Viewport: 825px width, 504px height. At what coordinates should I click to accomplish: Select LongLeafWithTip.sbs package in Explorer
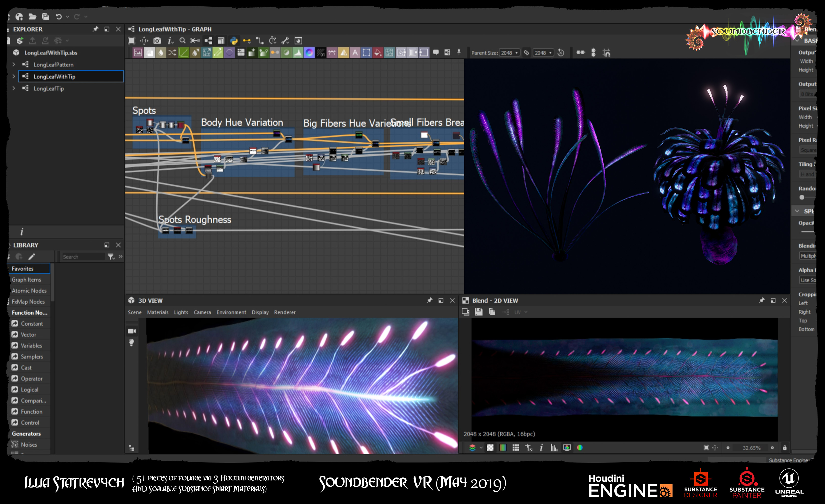click(x=51, y=53)
